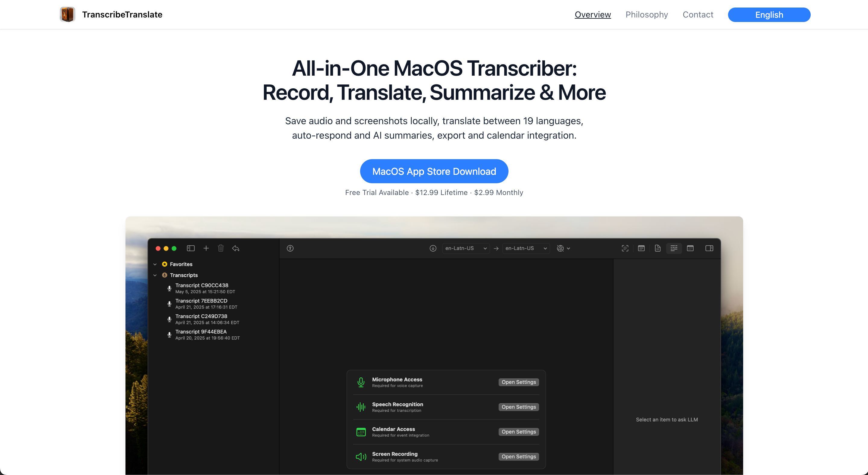Viewport: 868px width, 475px height.
Task: Click the 'Save audio and screenshots locally' paragraph
Action: tap(434, 128)
